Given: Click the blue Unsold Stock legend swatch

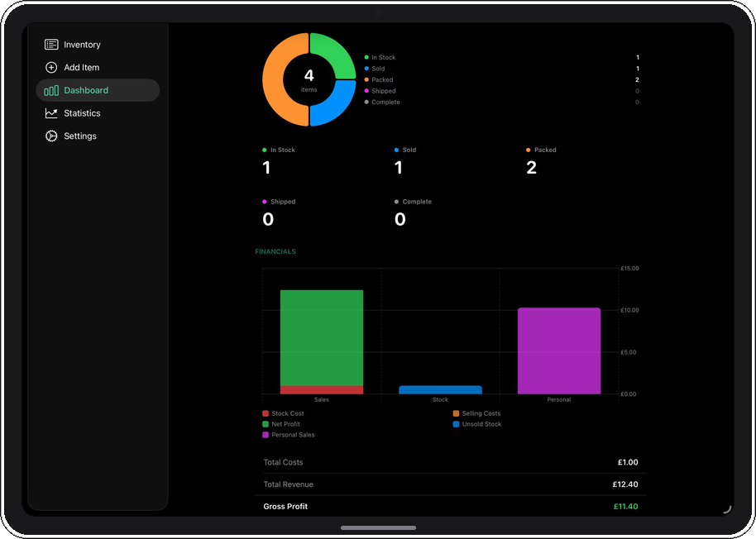Looking at the screenshot, I should pos(456,424).
